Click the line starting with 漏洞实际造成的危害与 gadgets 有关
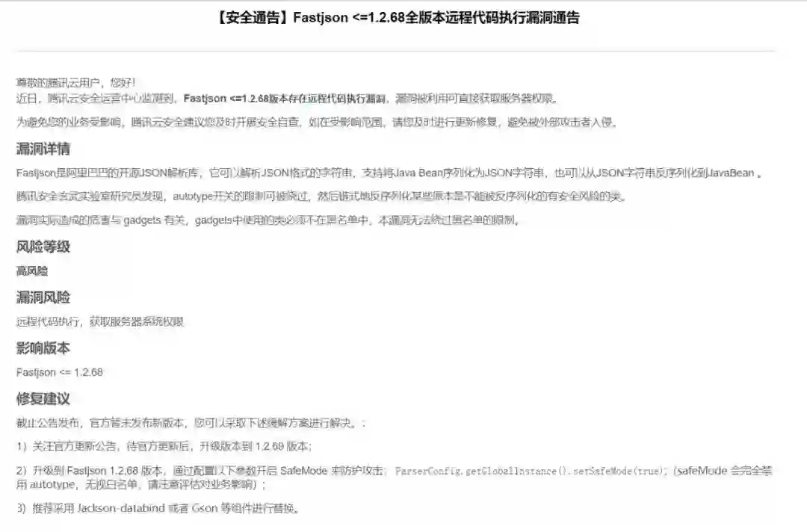Viewport: 807px width, 532px height. point(268,220)
